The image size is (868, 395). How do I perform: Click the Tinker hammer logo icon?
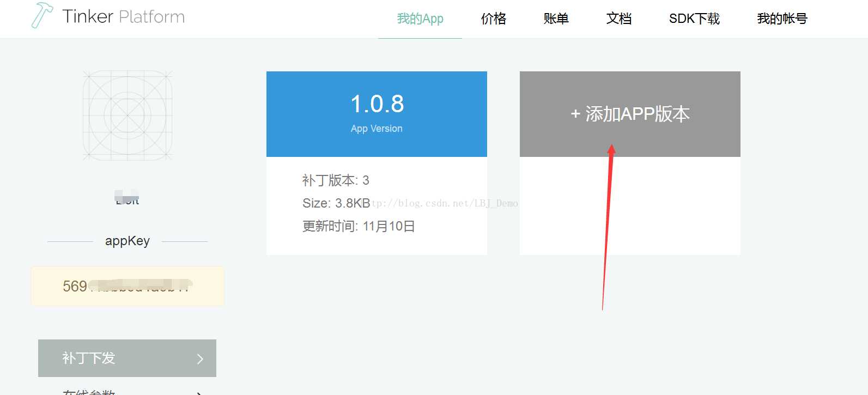(42, 15)
